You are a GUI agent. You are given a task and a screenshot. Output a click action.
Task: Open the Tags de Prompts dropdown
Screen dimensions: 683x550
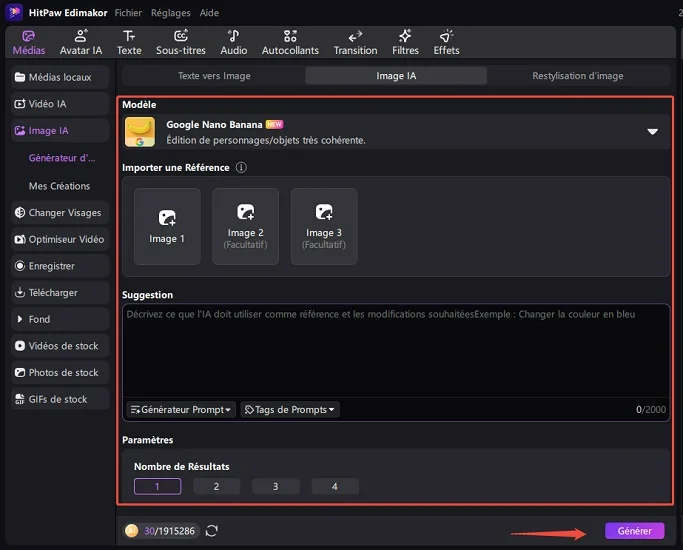click(x=290, y=410)
